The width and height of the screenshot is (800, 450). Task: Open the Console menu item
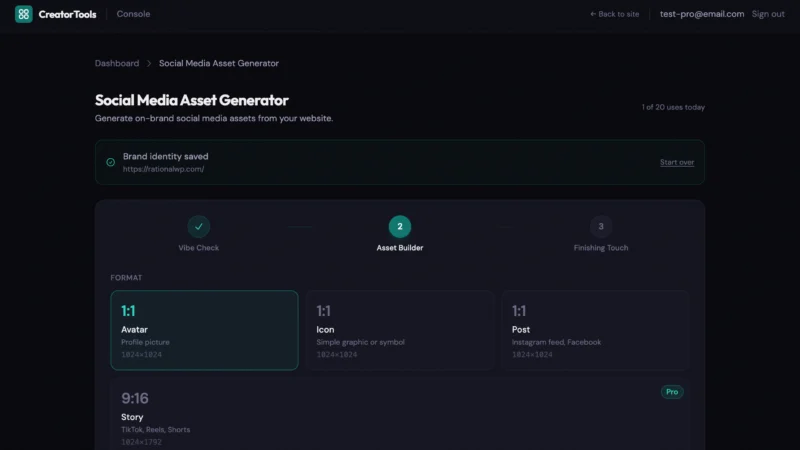(x=133, y=14)
